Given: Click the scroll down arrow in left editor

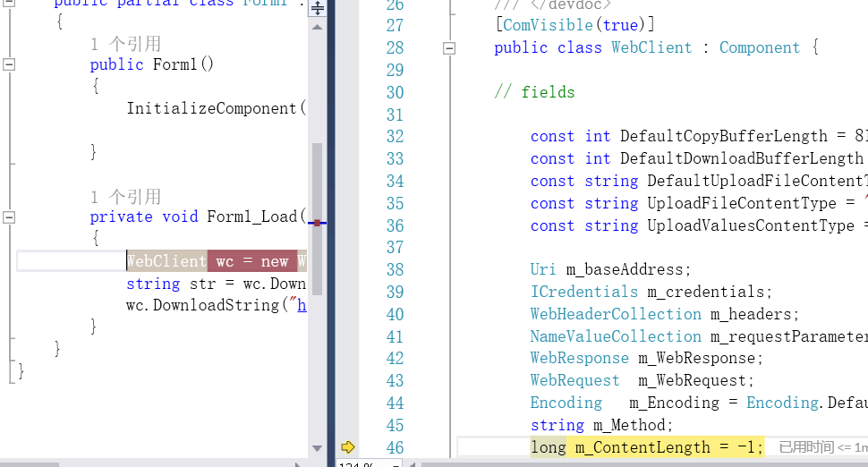Looking at the screenshot, I should coord(317,448).
